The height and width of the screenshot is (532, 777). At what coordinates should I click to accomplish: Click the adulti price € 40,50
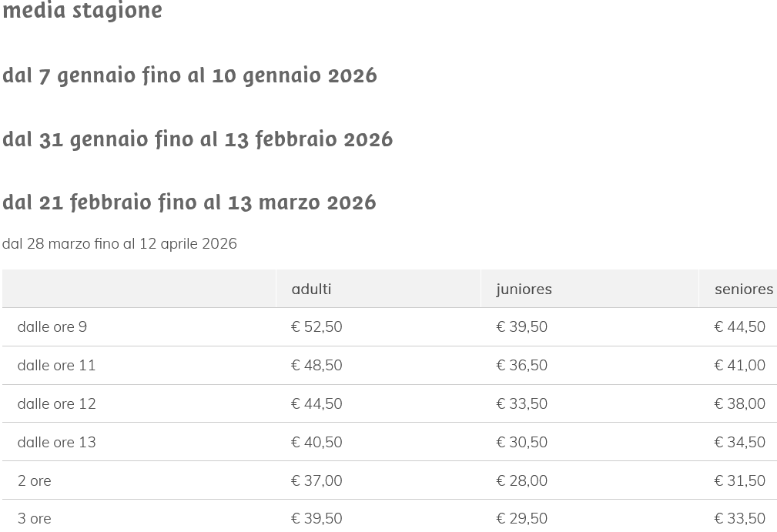[316, 442]
